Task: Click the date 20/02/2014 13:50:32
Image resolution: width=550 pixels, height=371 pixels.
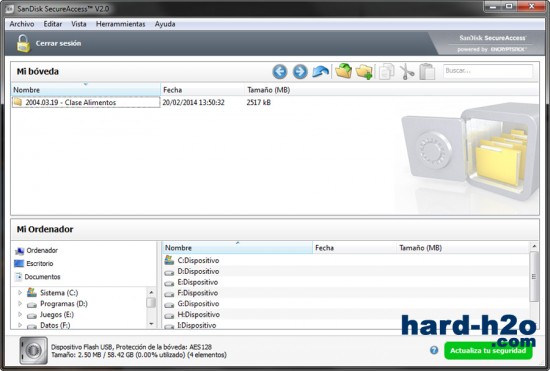Action: pyautogui.click(x=193, y=102)
